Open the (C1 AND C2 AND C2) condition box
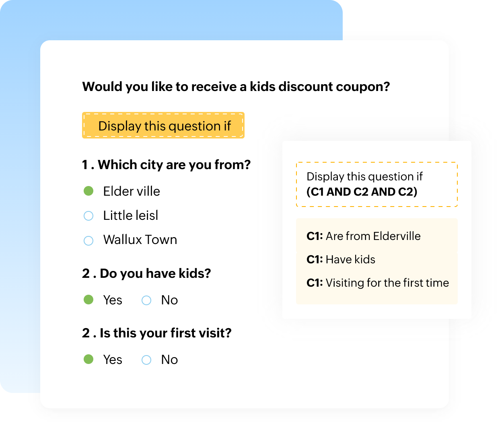Screen dimensions: 504x430 [376, 184]
